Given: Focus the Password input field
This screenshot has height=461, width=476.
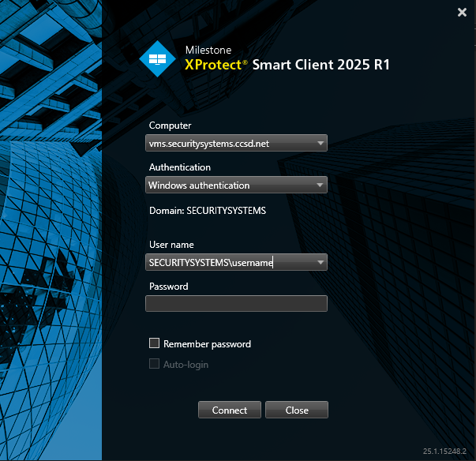Looking at the screenshot, I should [x=236, y=303].
